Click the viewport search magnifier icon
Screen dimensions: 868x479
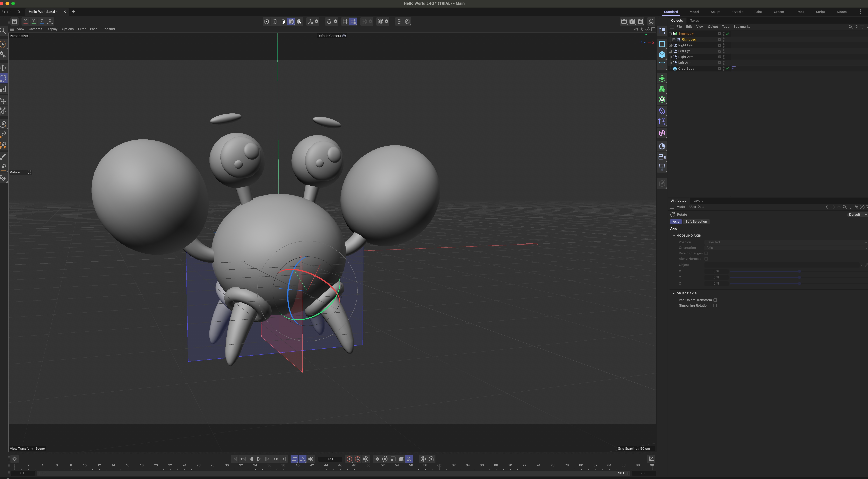pyautogui.click(x=3, y=31)
